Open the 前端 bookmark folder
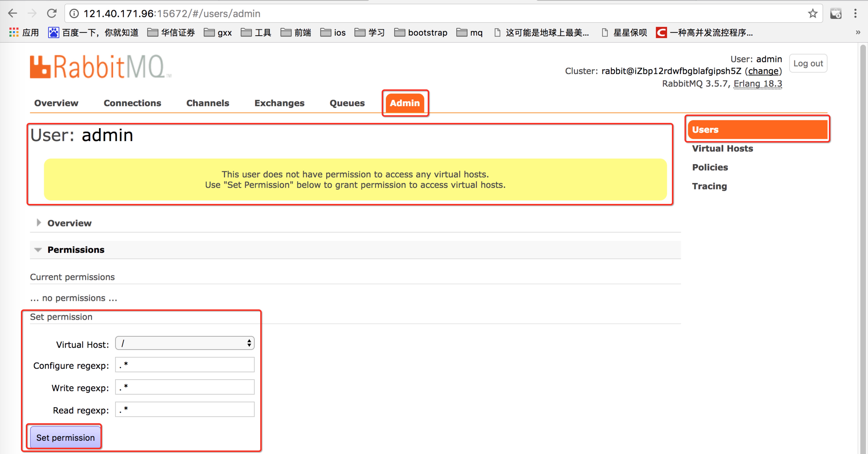Screen dimensions: 868x454 pyautogui.click(x=295, y=33)
